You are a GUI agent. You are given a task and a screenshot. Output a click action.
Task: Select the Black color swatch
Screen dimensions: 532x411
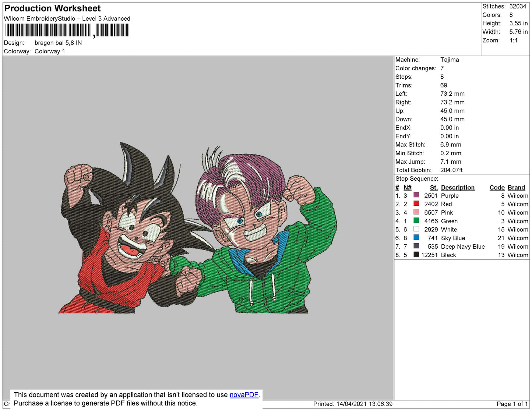(416, 254)
